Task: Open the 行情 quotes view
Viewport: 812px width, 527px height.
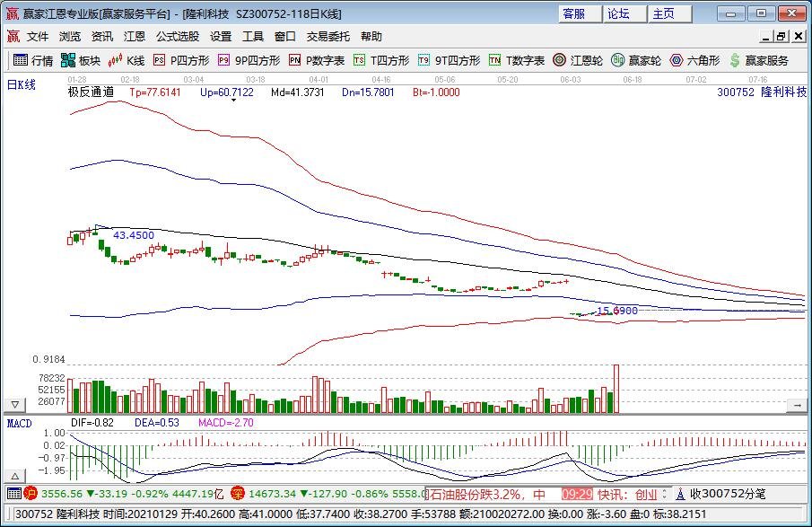Action: (33, 61)
